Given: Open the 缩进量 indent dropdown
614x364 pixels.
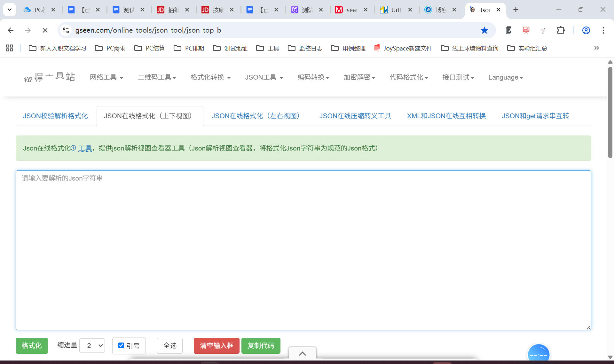Looking at the screenshot, I should (92, 346).
